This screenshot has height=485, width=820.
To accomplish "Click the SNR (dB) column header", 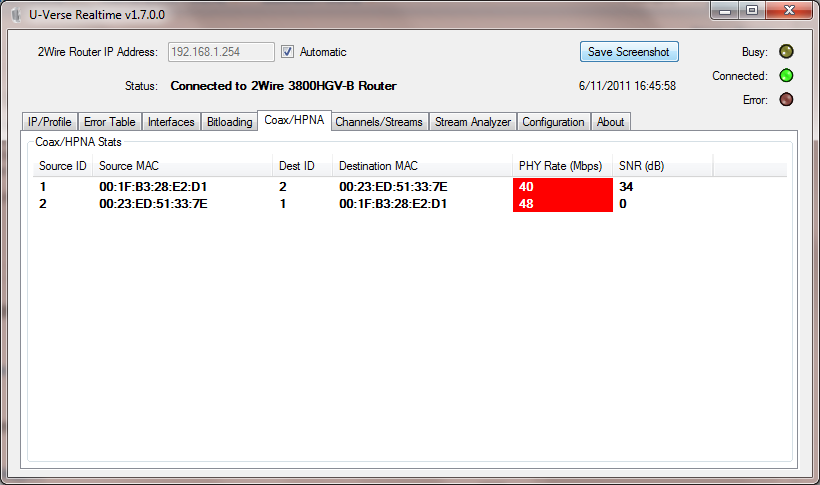I will (663, 166).
